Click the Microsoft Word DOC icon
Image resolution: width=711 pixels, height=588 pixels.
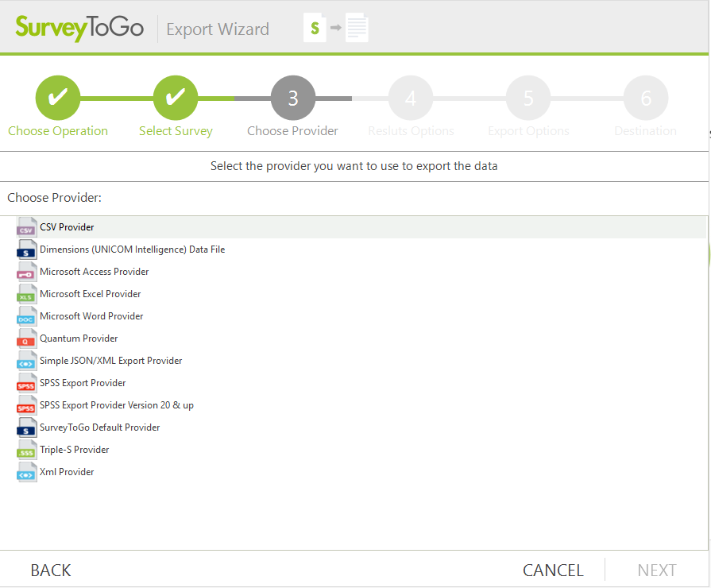click(26, 316)
